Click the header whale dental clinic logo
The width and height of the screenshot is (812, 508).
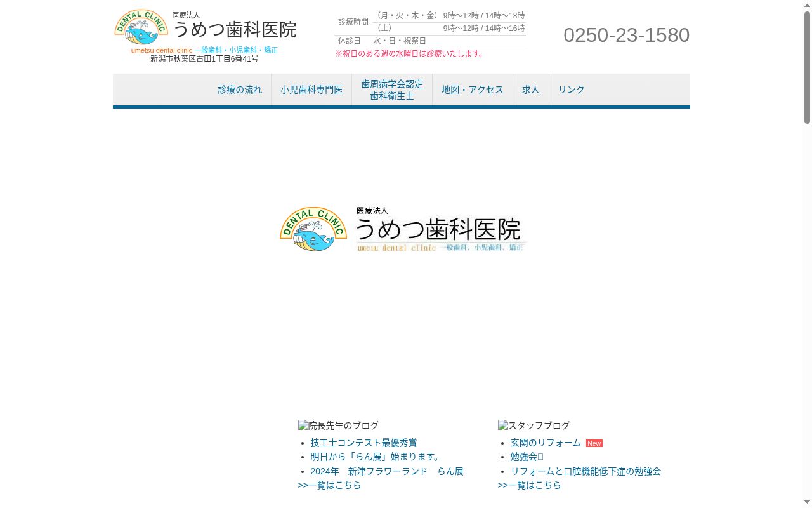(x=141, y=27)
